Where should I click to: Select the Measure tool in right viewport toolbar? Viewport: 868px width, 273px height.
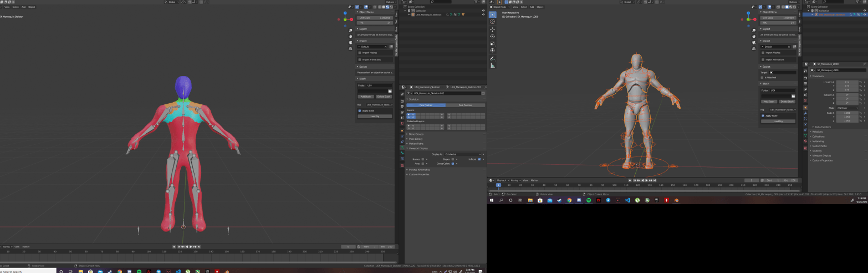click(x=492, y=65)
